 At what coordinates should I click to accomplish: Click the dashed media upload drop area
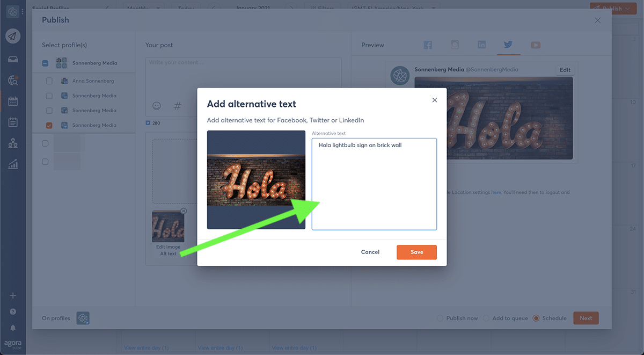click(174, 171)
